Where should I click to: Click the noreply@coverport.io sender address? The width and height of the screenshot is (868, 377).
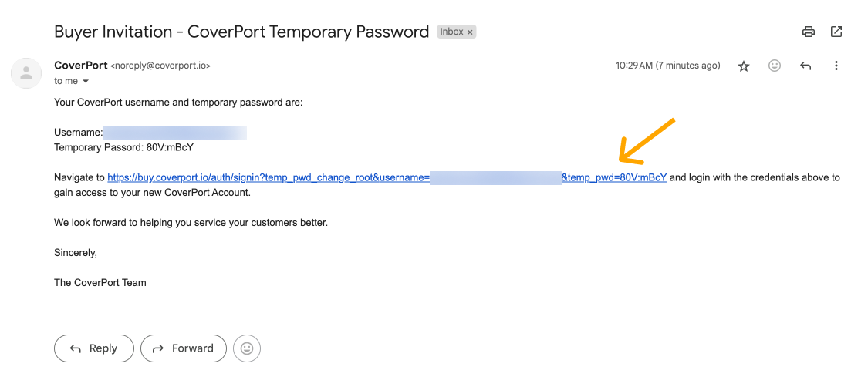coord(160,66)
